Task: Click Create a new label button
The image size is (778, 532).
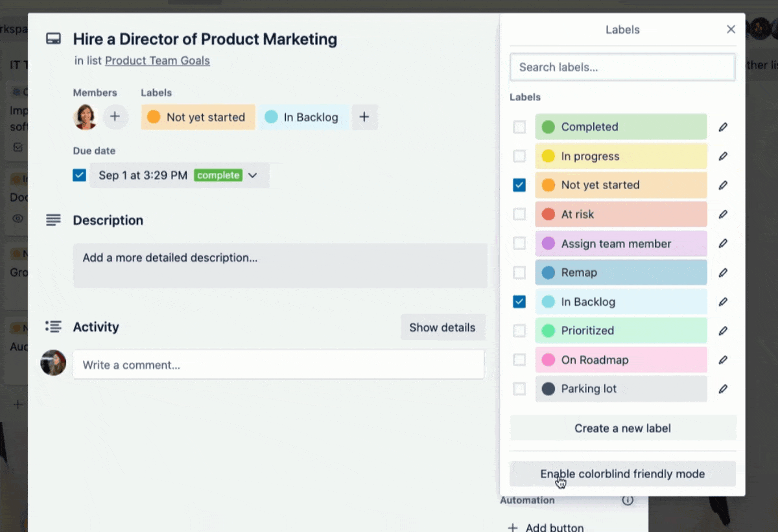Action: coord(622,428)
